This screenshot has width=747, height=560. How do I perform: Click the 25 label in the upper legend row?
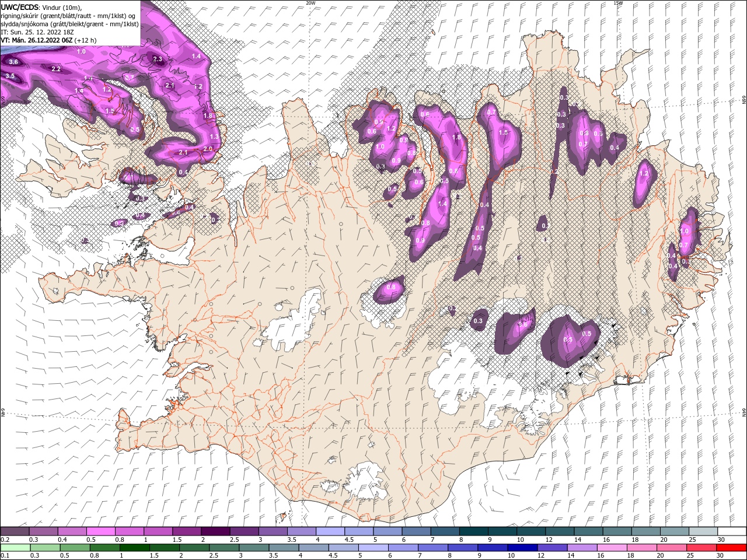693,540
